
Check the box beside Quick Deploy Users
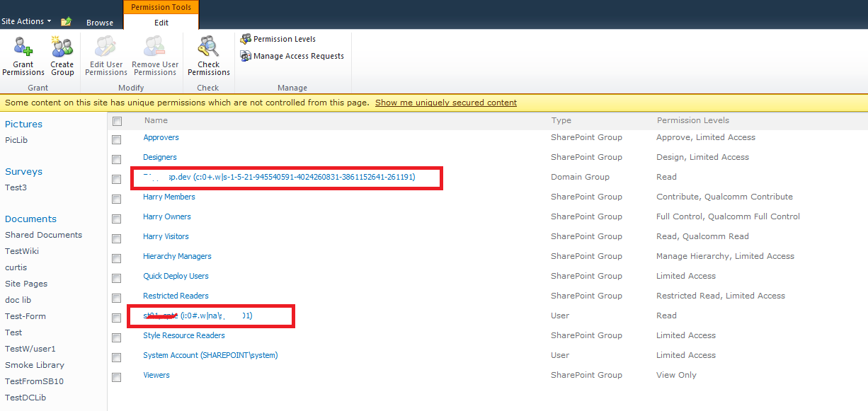(116, 278)
